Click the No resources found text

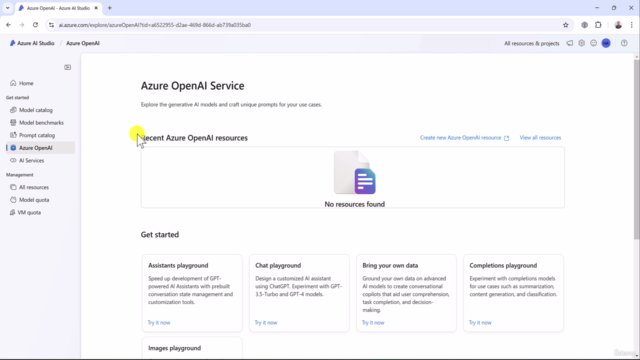[354, 204]
